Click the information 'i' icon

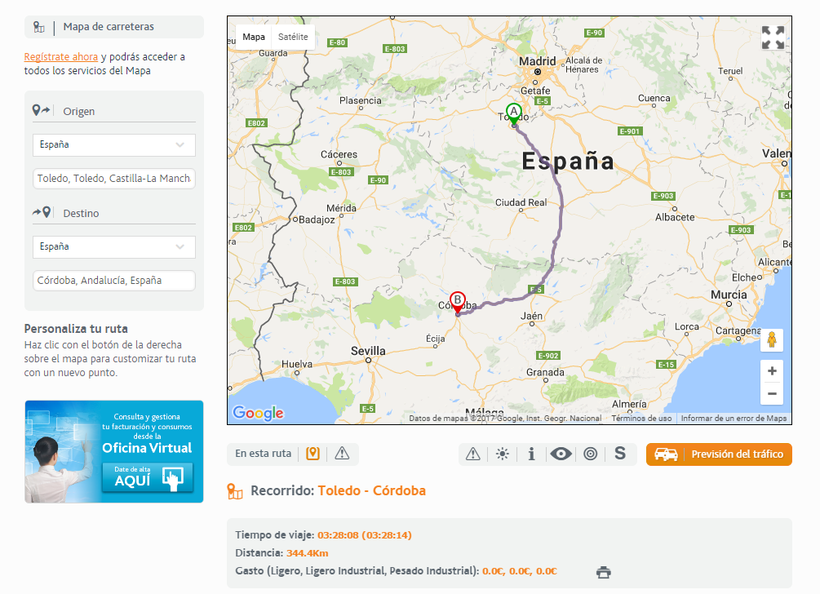pyautogui.click(x=531, y=454)
